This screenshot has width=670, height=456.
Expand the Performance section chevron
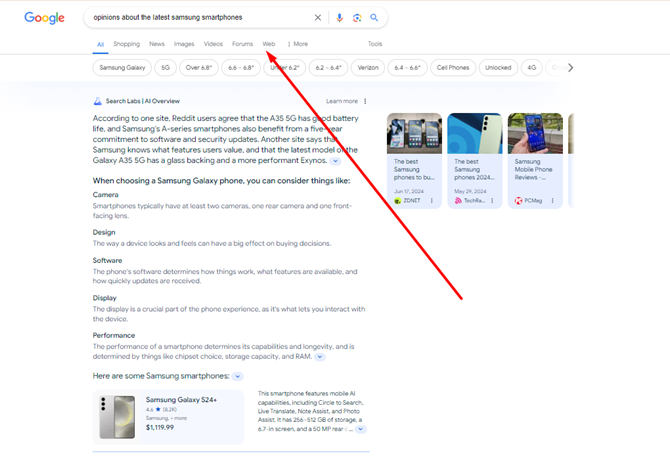[319, 356]
